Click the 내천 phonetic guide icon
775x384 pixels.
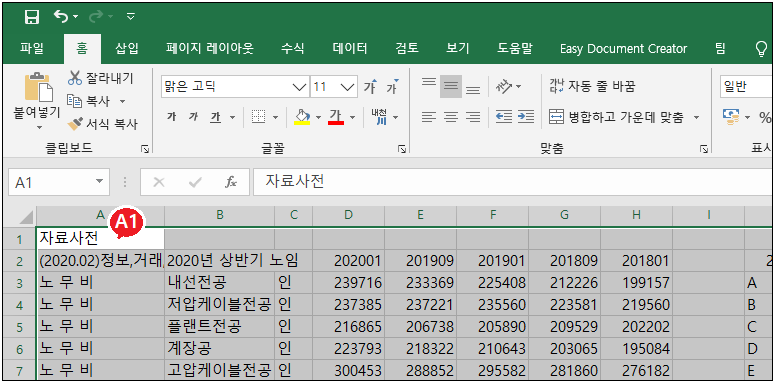pos(380,117)
